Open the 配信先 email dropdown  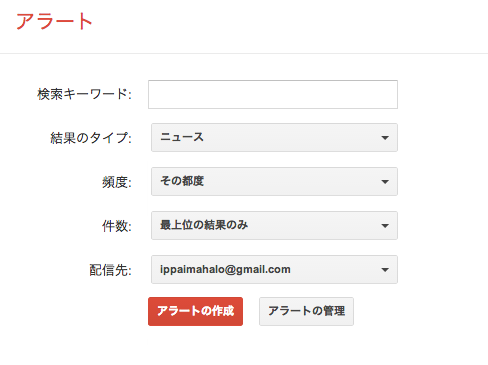pos(274,269)
